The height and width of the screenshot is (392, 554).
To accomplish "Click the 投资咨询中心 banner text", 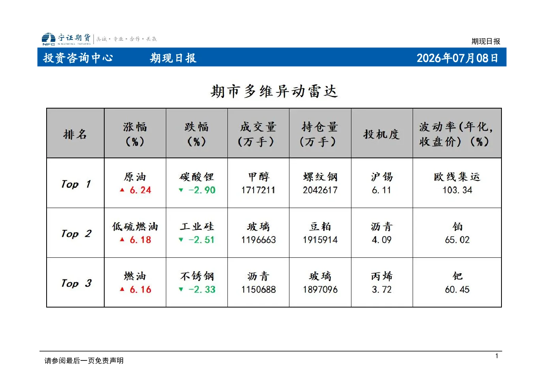I will [78, 58].
